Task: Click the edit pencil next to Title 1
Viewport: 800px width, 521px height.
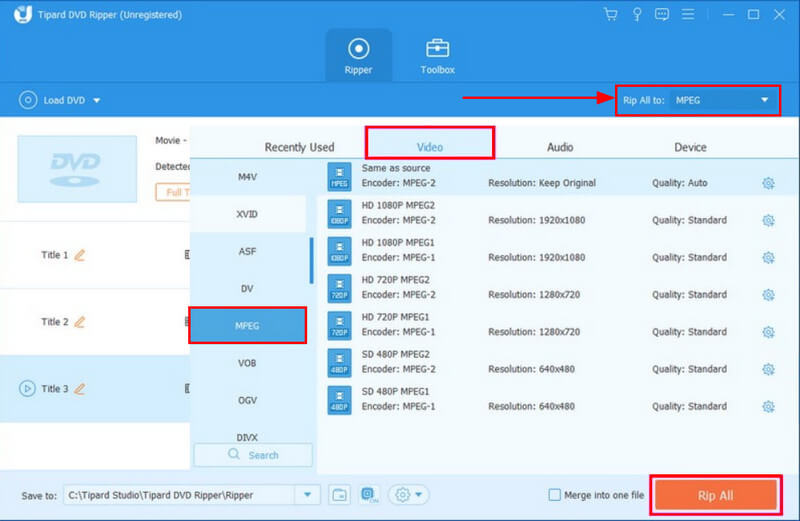Action: (x=80, y=255)
